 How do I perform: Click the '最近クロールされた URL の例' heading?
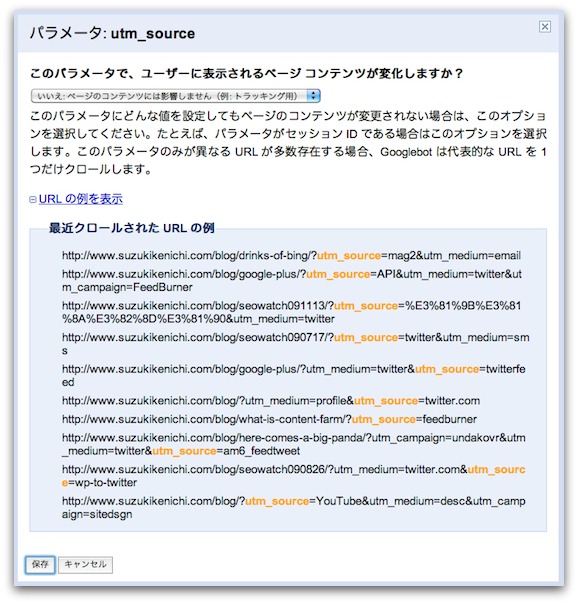pyautogui.click(x=132, y=228)
